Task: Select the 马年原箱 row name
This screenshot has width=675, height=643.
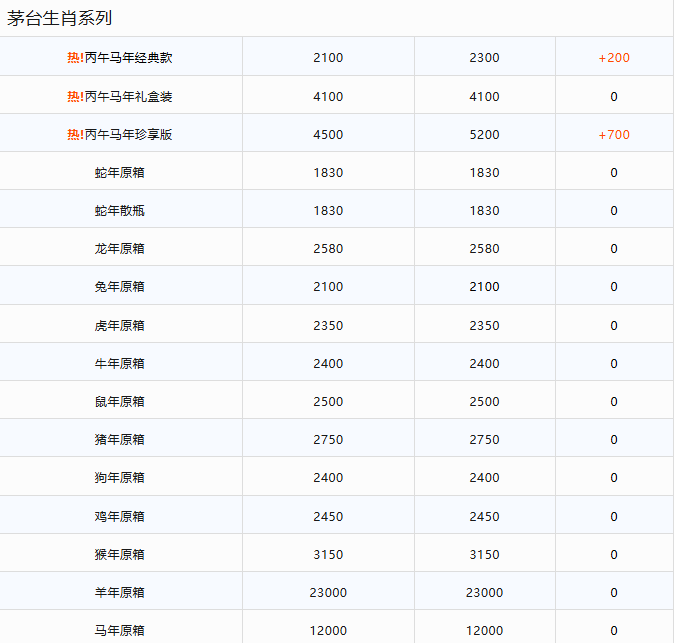Action: pos(120,630)
